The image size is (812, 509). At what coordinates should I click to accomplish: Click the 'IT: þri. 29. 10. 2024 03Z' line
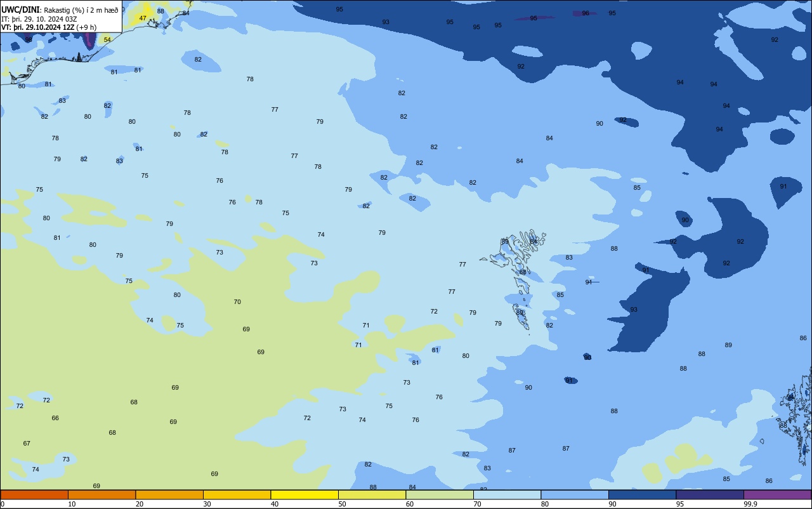[39, 19]
